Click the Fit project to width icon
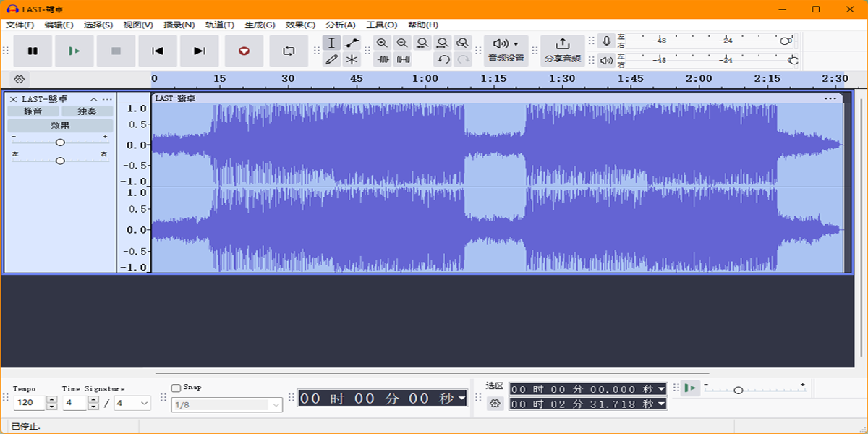This screenshot has height=434, width=868. pos(442,43)
